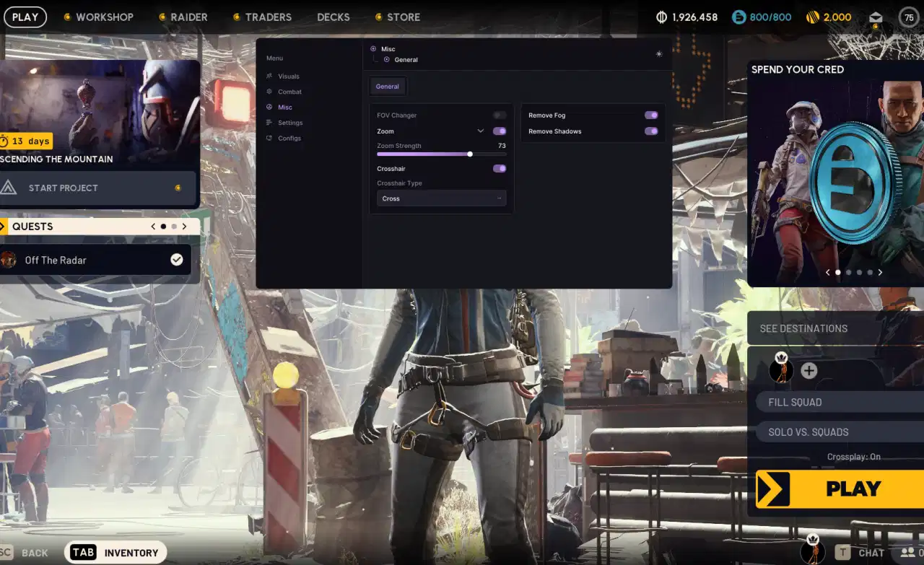Disable the Zoom toggle
The height and width of the screenshot is (565, 924).
point(500,131)
